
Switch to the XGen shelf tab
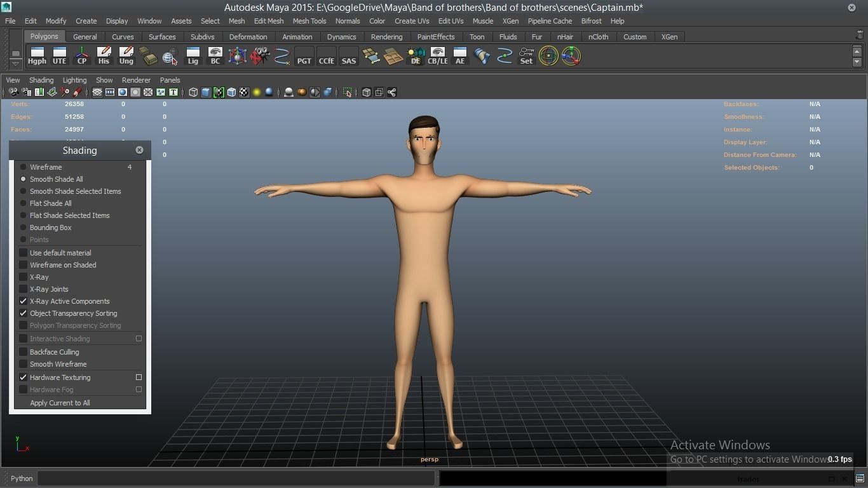pyautogui.click(x=669, y=37)
